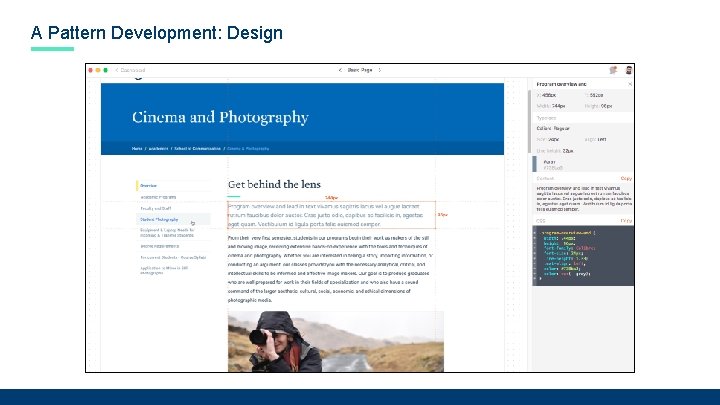This screenshot has width=720, height=405.
Task: Go to next screen using right chevron
Action: click(380, 70)
